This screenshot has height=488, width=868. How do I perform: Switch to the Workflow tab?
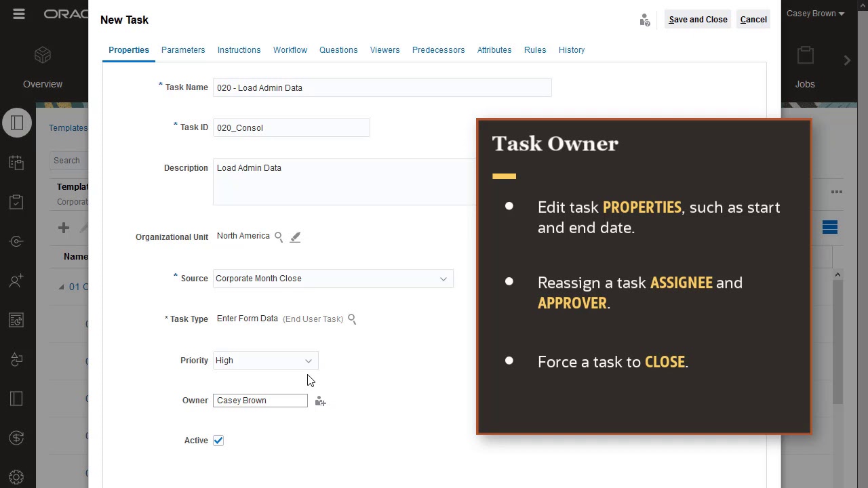pos(290,50)
